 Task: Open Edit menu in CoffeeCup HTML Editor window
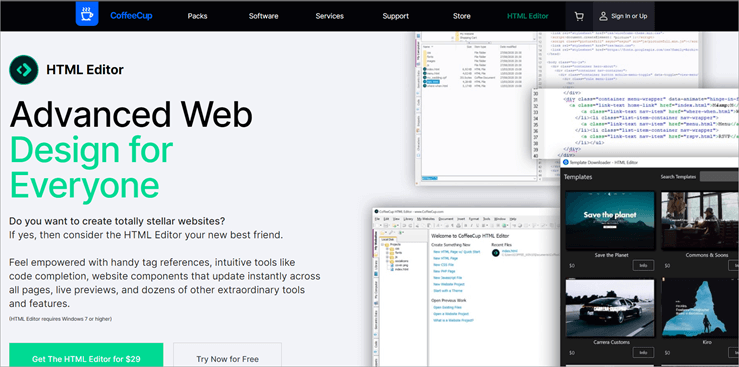(386, 219)
